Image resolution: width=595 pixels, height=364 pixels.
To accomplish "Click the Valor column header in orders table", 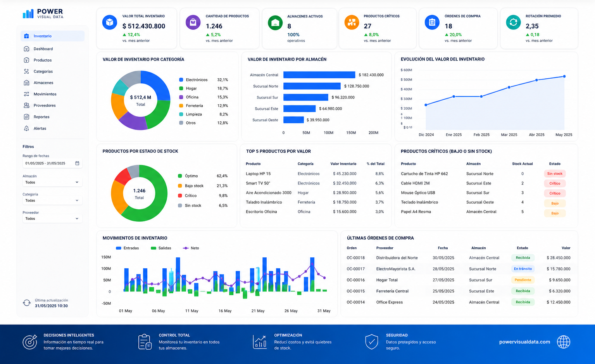I will point(566,248).
